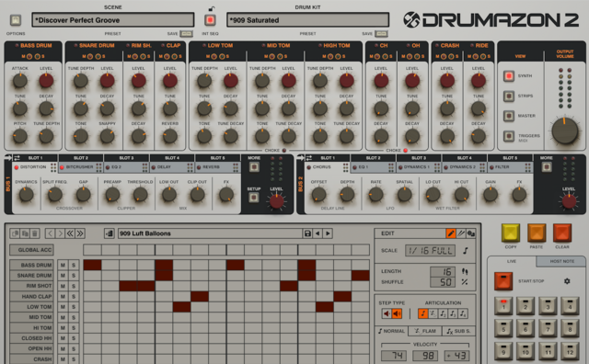Toggle the red INT SEQ button
The height and width of the screenshot is (364, 589).
coord(210,20)
